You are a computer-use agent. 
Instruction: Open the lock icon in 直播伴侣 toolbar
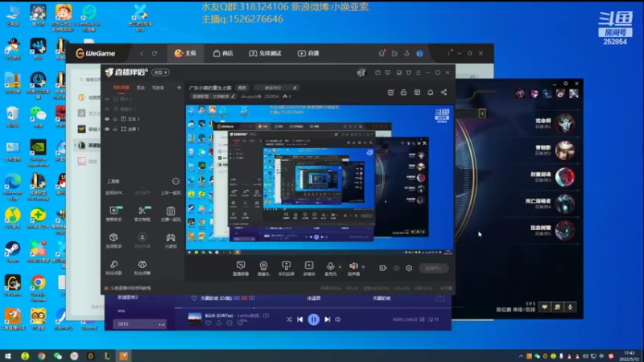[x=404, y=93]
